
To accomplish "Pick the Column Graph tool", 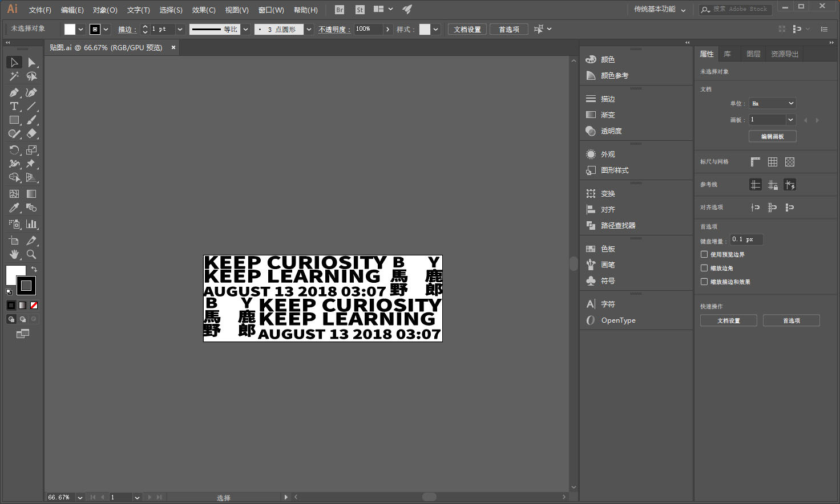I will coord(31,224).
